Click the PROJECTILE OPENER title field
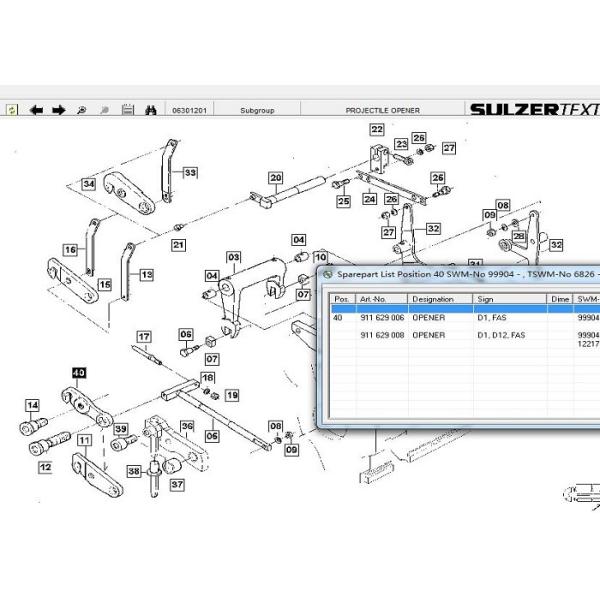The width and height of the screenshot is (600, 600). 383,110
